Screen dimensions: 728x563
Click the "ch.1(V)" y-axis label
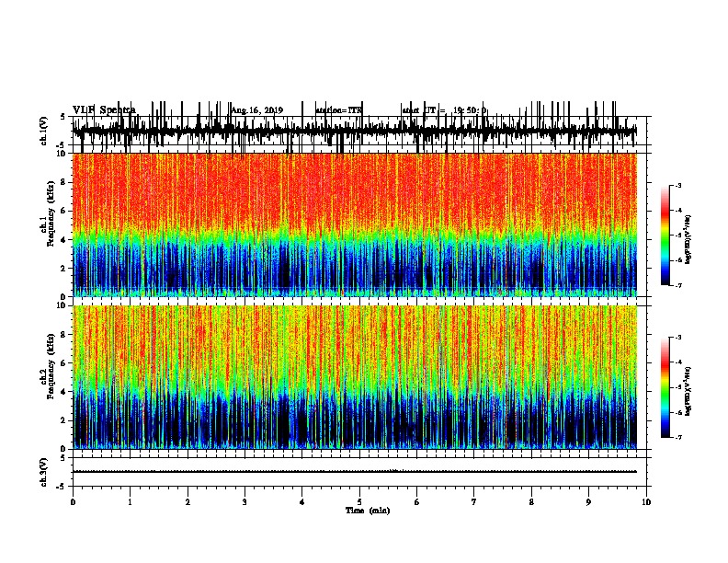coord(44,131)
